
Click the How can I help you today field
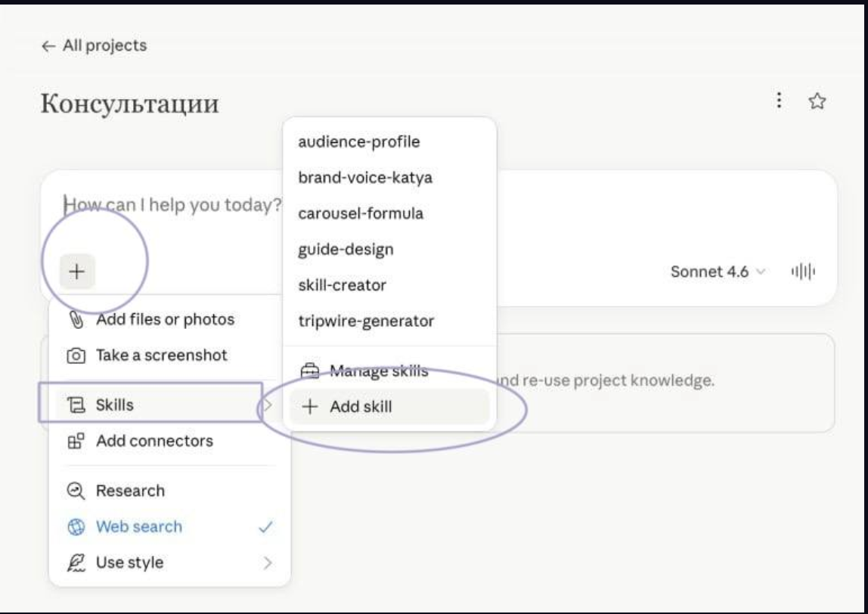(x=172, y=205)
